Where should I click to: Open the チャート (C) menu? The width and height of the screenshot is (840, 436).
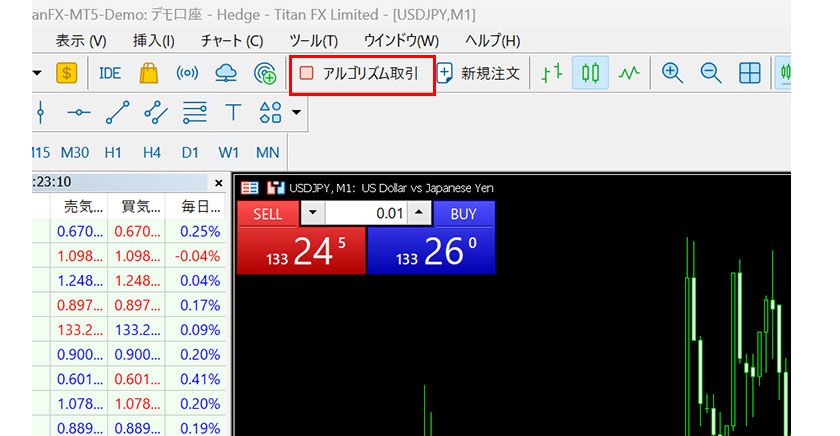coord(232,41)
